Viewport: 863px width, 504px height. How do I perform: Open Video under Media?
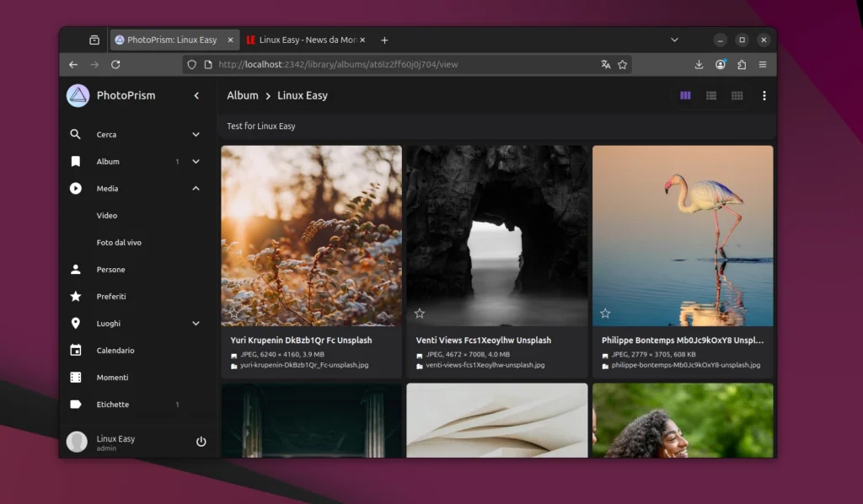click(x=107, y=216)
